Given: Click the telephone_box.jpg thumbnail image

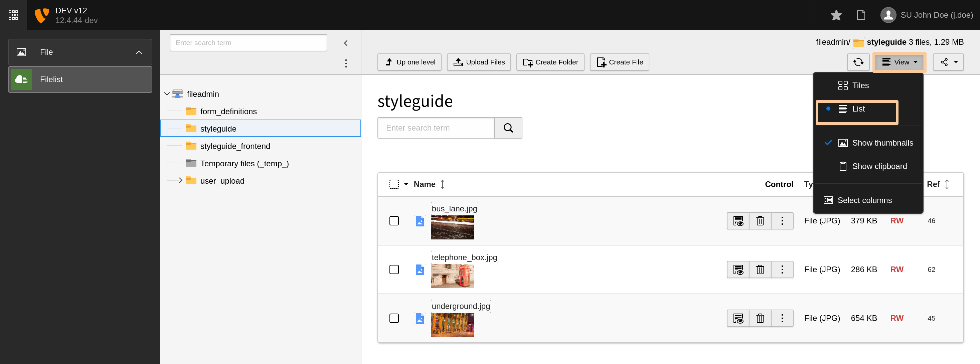Looking at the screenshot, I should 452,276.
